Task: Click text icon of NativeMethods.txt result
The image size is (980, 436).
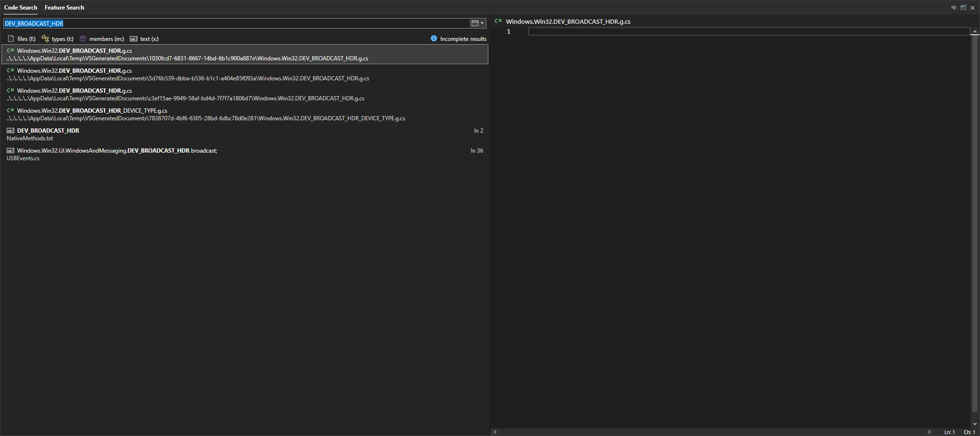Action: (x=10, y=130)
